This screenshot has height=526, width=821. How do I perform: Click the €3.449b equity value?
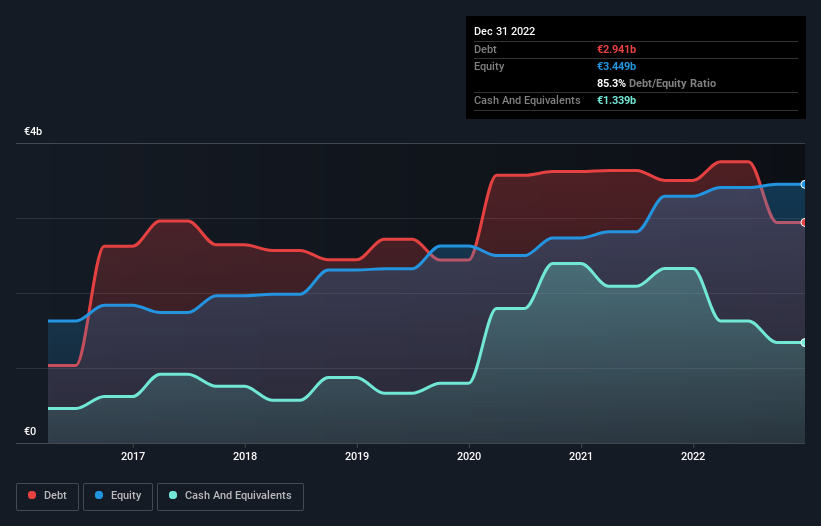616,66
